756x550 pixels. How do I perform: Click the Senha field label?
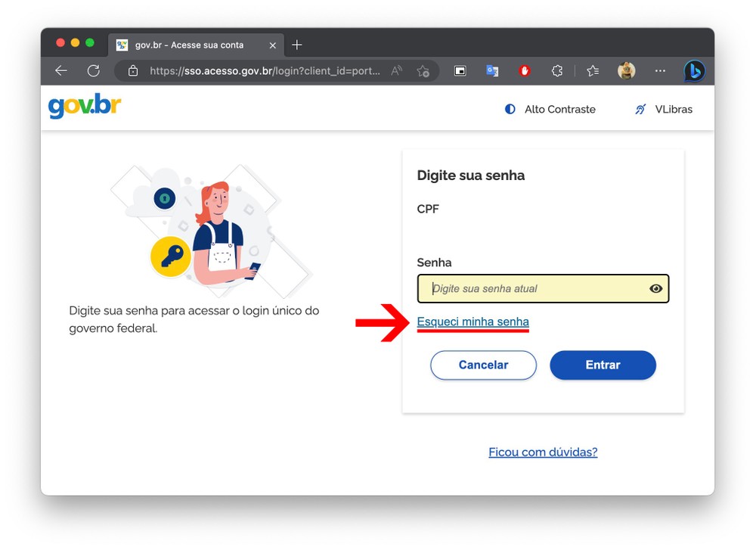coord(435,263)
